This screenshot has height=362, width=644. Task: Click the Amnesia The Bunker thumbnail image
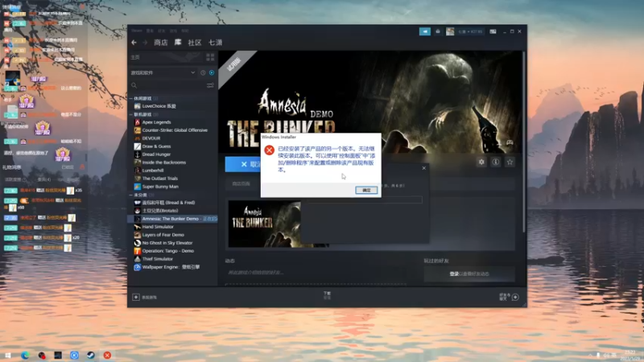(x=265, y=224)
